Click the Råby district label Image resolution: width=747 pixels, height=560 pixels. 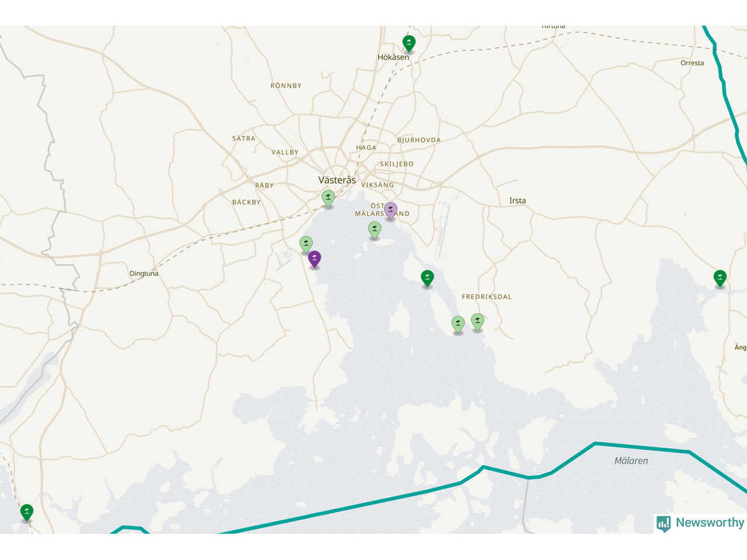(x=264, y=185)
